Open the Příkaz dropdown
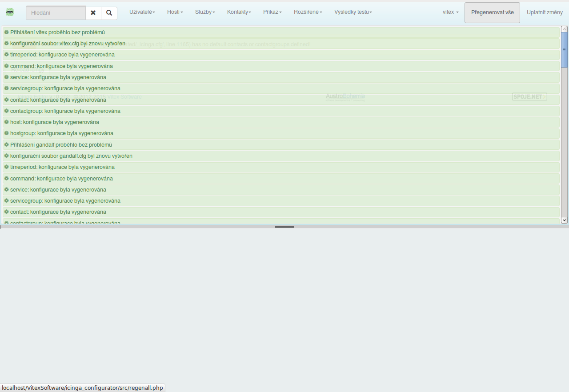The image size is (569, 392). point(272,12)
